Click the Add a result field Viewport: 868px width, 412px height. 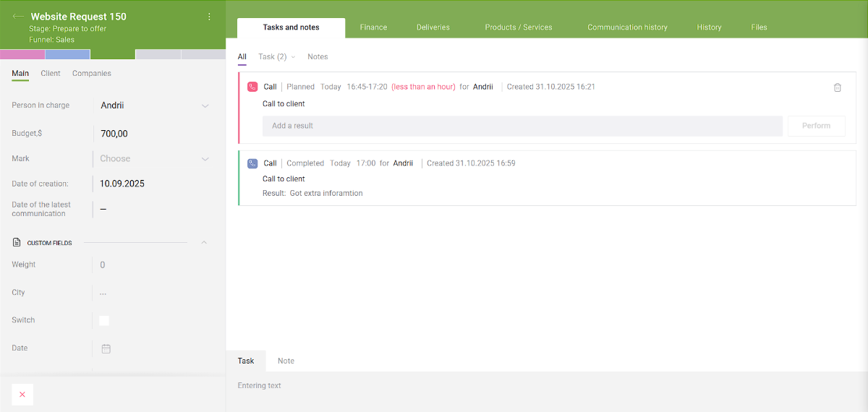click(522, 126)
